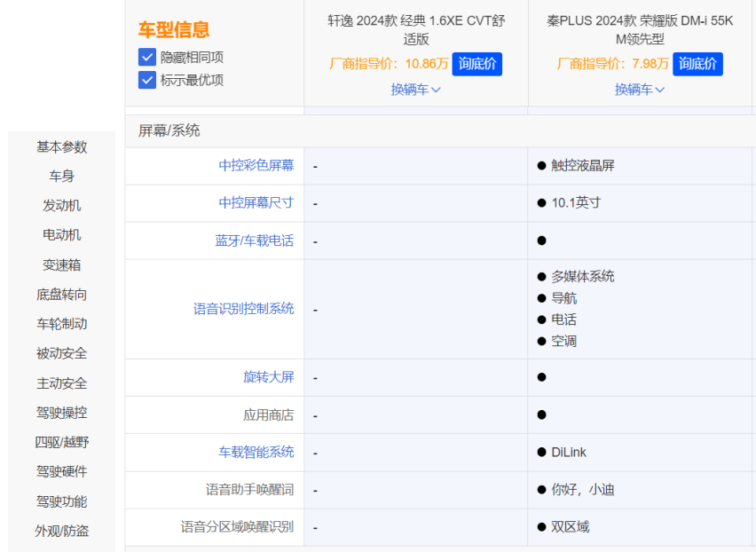Screen dimensions: 756x552
Task: Open the 车载智能系统 parameter link
Action: click(x=256, y=452)
